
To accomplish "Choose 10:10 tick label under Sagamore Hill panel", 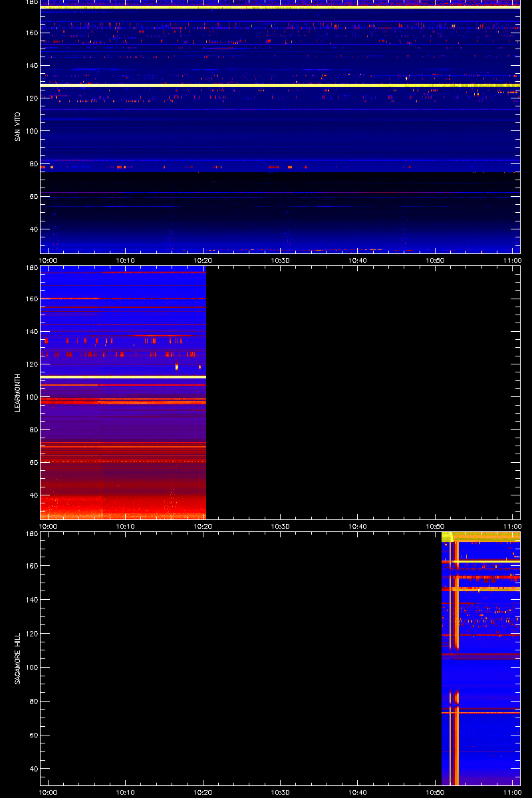I will coord(126,793).
